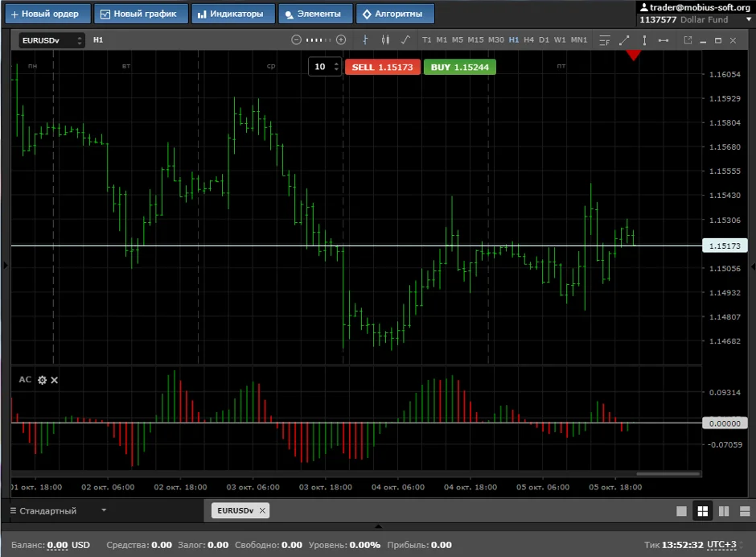The height and width of the screenshot is (557, 756).
Task: Click the AC indicator label
Action: 25,380
